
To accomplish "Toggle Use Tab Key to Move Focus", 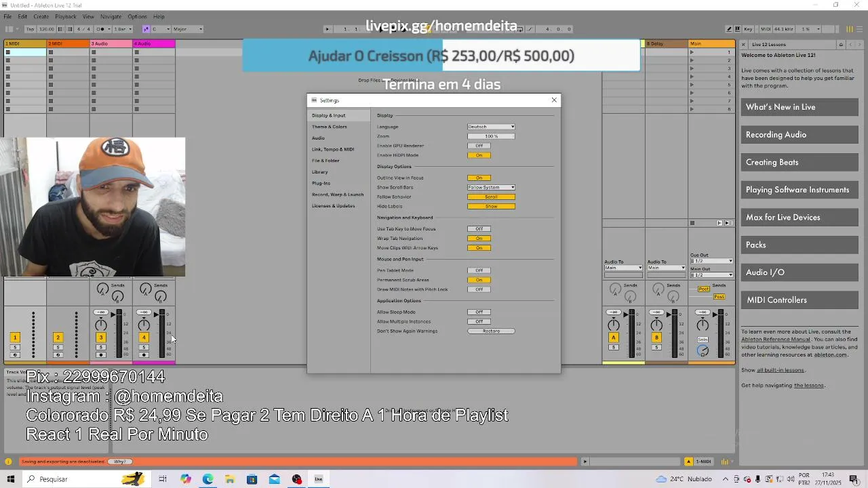I will [x=479, y=229].
